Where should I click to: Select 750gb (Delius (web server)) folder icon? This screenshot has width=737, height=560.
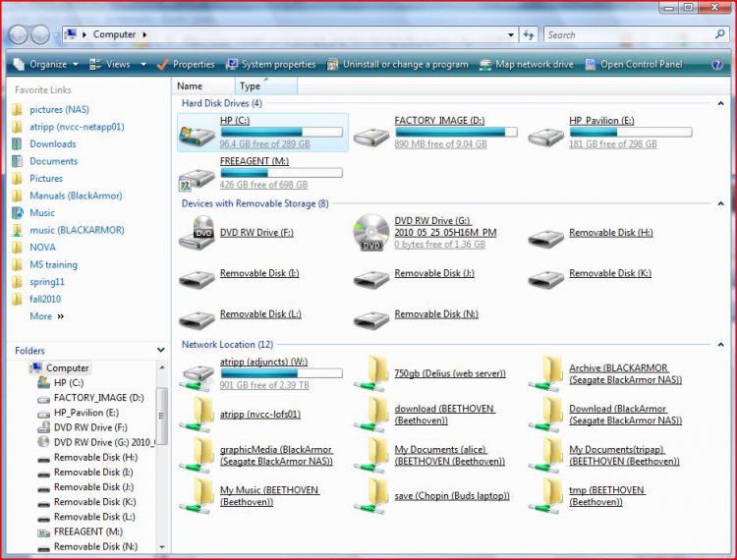(371, 373)
